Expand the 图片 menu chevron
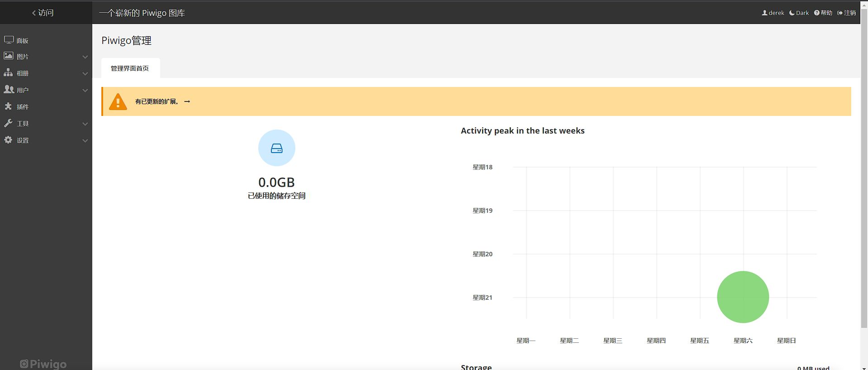This screenshot has width=868, height=370. pyautogui.click(x=85, y=57)
